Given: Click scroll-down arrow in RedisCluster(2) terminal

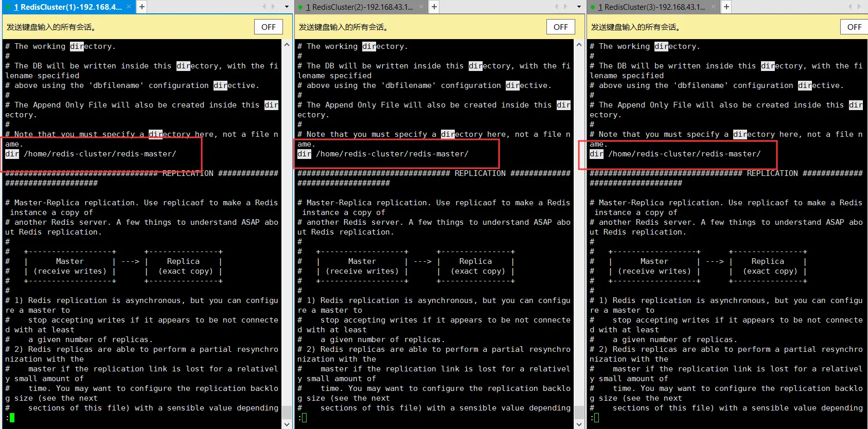Looking at the screenshot, I should tap(579, 424).
